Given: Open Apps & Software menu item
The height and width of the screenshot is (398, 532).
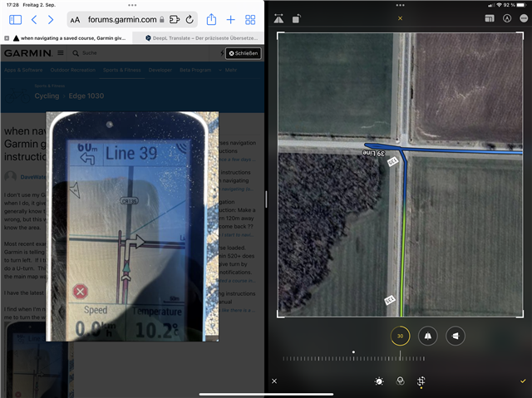Looking at the screenshot, I should pyautogui.click(x=23, y=70).
